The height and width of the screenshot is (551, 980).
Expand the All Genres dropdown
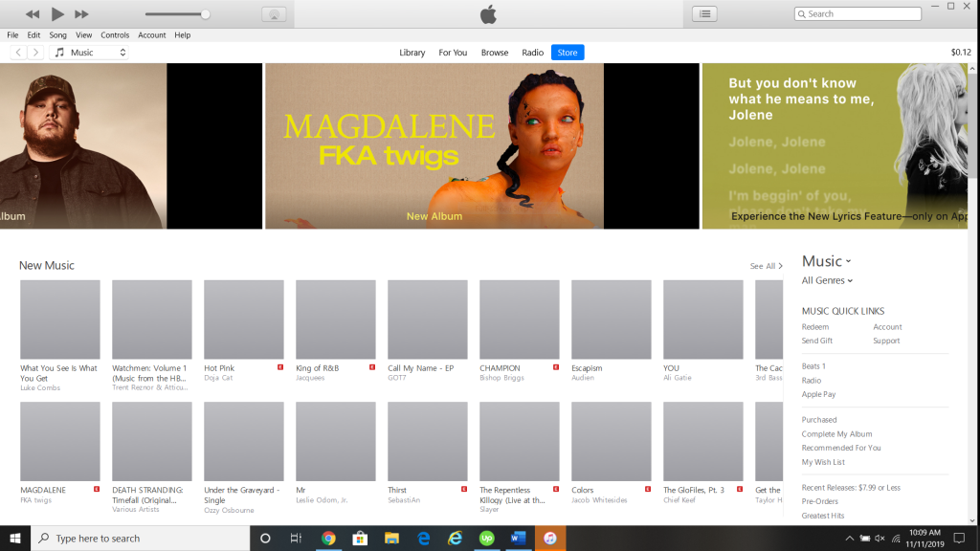827,280
